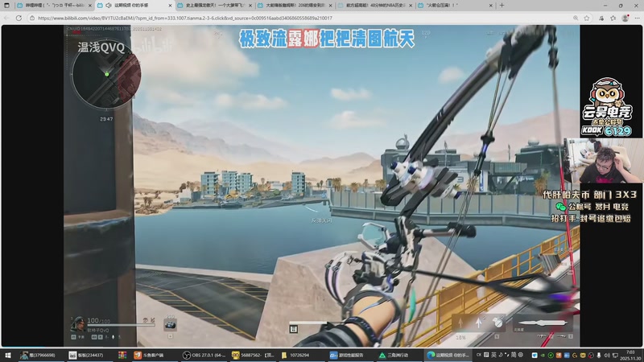Close the third browser tab
644x362 pixels.
250,6
